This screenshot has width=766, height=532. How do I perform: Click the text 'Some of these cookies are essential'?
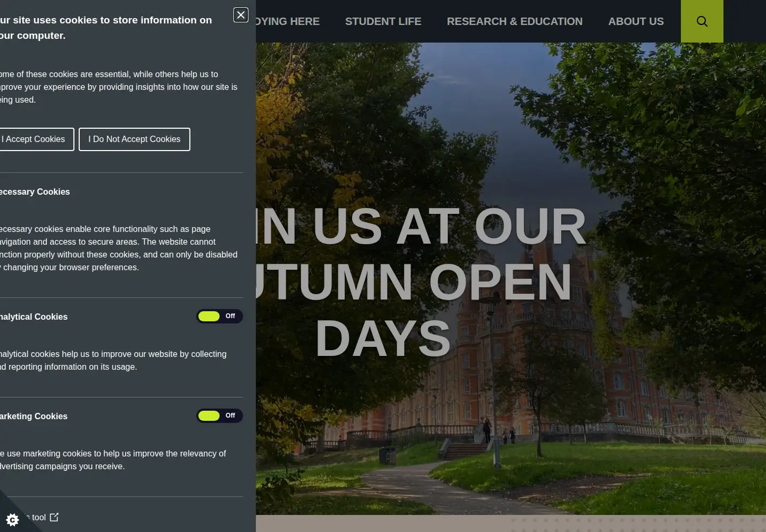click(64, 74)
